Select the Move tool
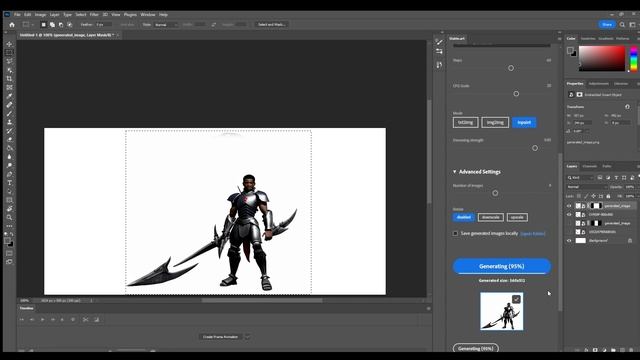Image resolution: width=640 pixels, height=360 pixels. (9, 44)
